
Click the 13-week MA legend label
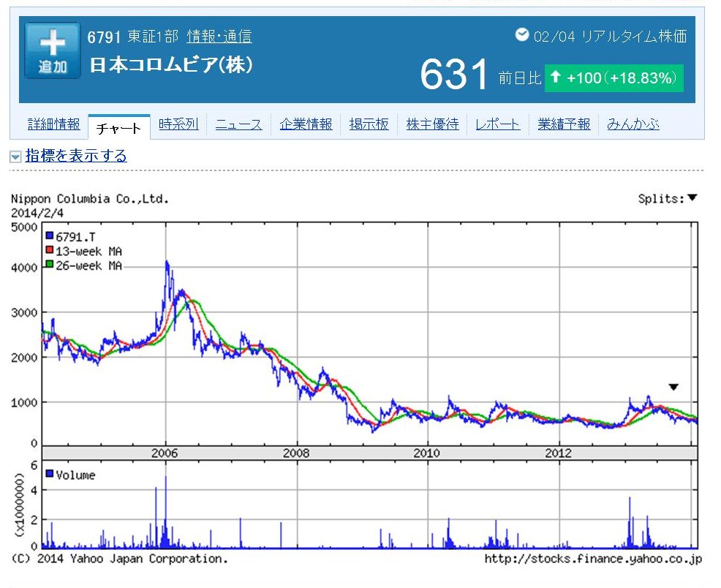pyautogui.click(x=89, y=252)
